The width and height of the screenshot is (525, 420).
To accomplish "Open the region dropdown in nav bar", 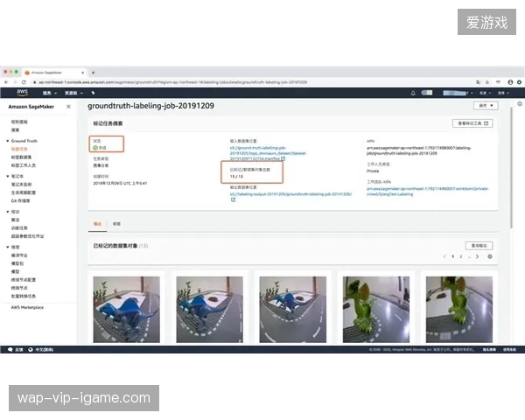I will click(x=485, y=93).
